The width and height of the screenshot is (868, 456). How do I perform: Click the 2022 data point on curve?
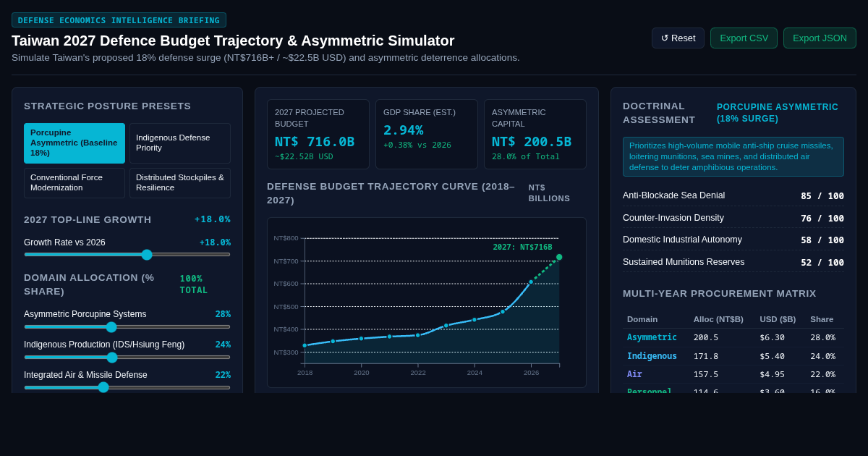[x=418, y=335]
